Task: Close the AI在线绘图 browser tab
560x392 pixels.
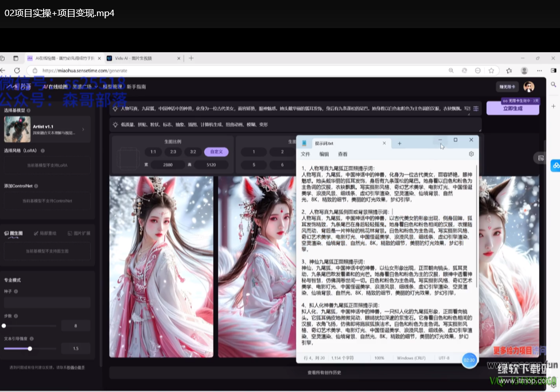Action: pyautogui.click(x=99, y=58)
